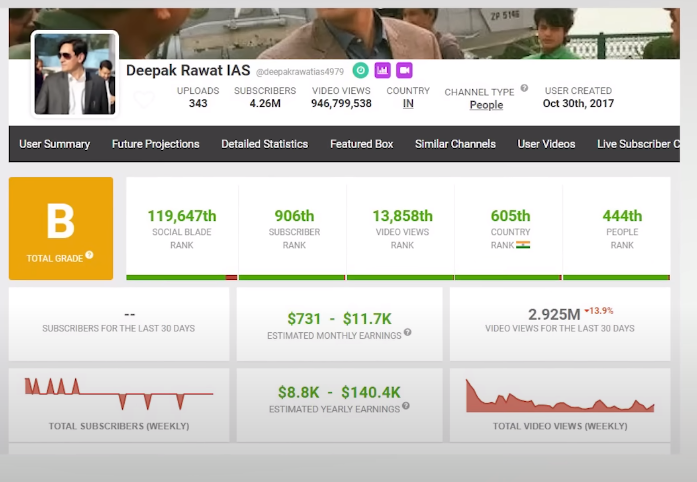Click the Total Video Views (Weekly) chart
Screen dimensions: 697x482
560,395
